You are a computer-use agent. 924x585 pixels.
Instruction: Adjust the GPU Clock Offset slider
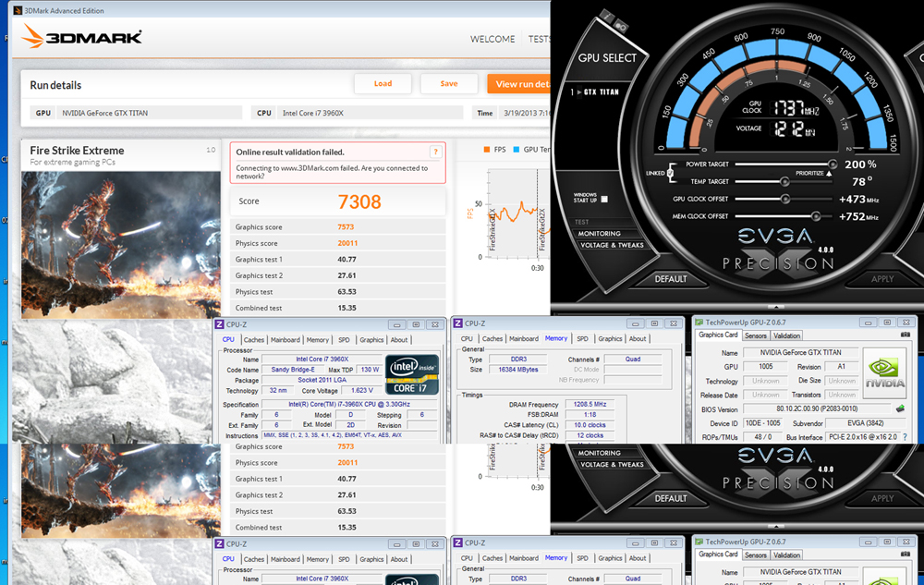[786, 199]
